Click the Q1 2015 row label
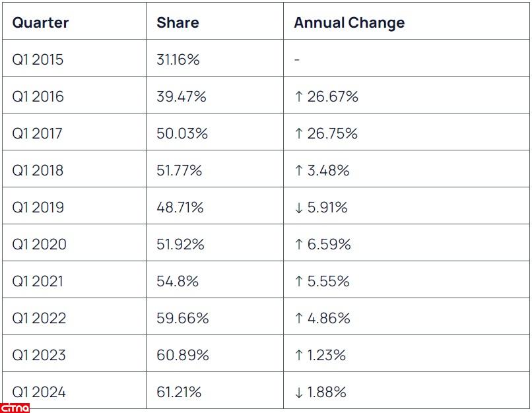532x413 pixels. click(x=38, y=60)
